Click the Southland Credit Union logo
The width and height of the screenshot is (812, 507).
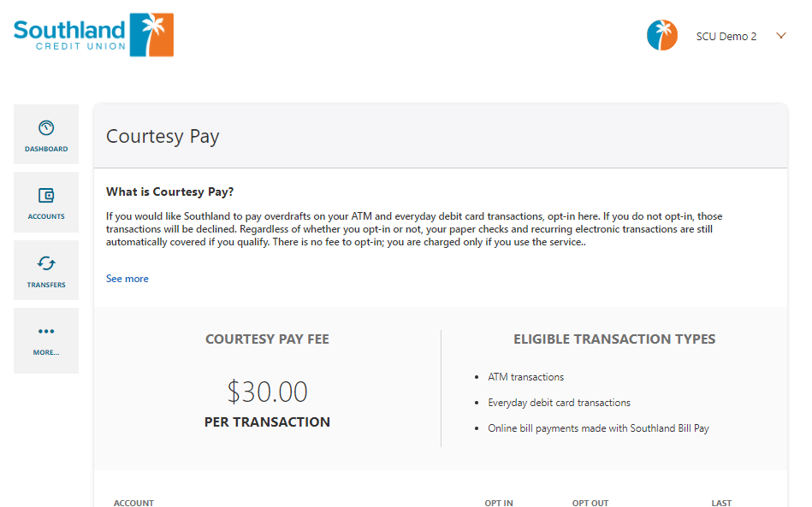tap(94, 35)
